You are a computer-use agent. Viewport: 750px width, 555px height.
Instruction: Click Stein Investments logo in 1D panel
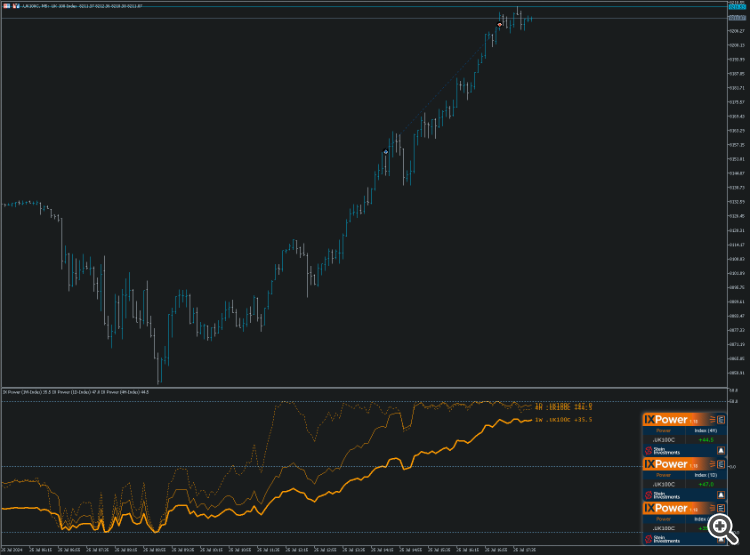pyautogui.click(x=662, y=495)
